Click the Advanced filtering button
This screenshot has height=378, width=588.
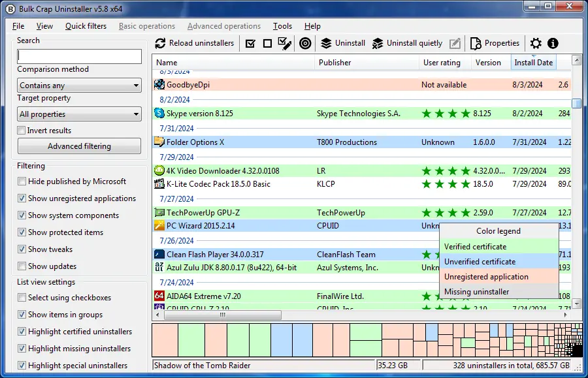(79, 146)
